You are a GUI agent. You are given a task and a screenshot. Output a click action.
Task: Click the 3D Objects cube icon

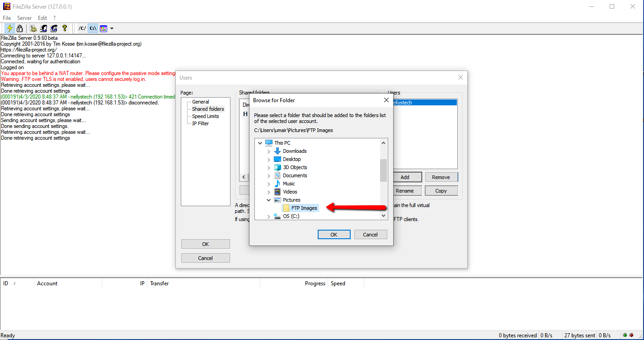tap(277, 167)
